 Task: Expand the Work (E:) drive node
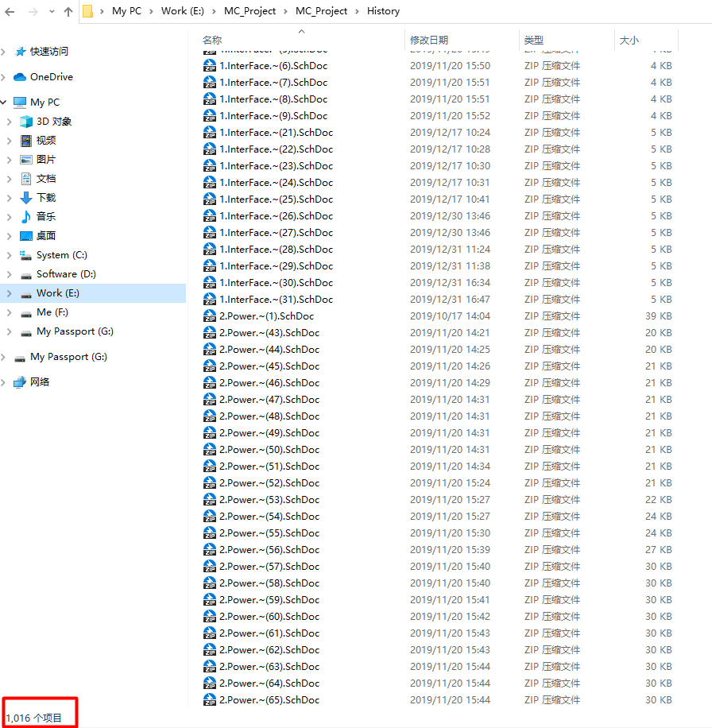pos(10,293)
